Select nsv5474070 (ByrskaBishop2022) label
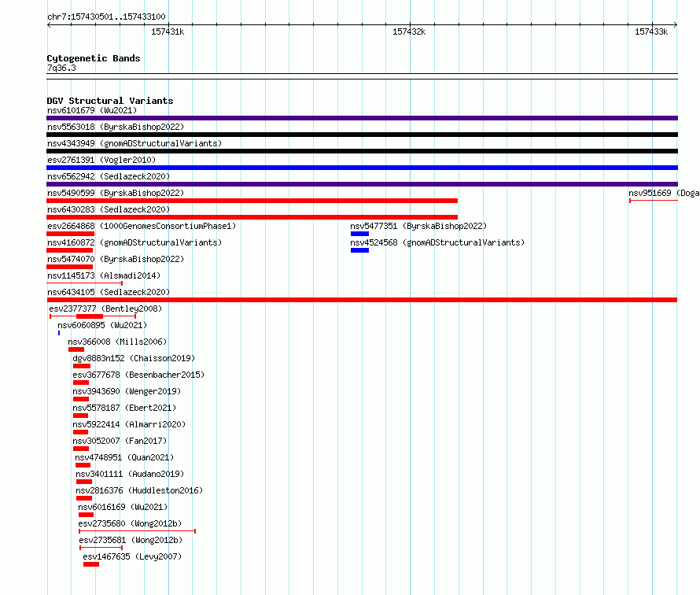This screenshot has width=700, height=595. (116, 259)
